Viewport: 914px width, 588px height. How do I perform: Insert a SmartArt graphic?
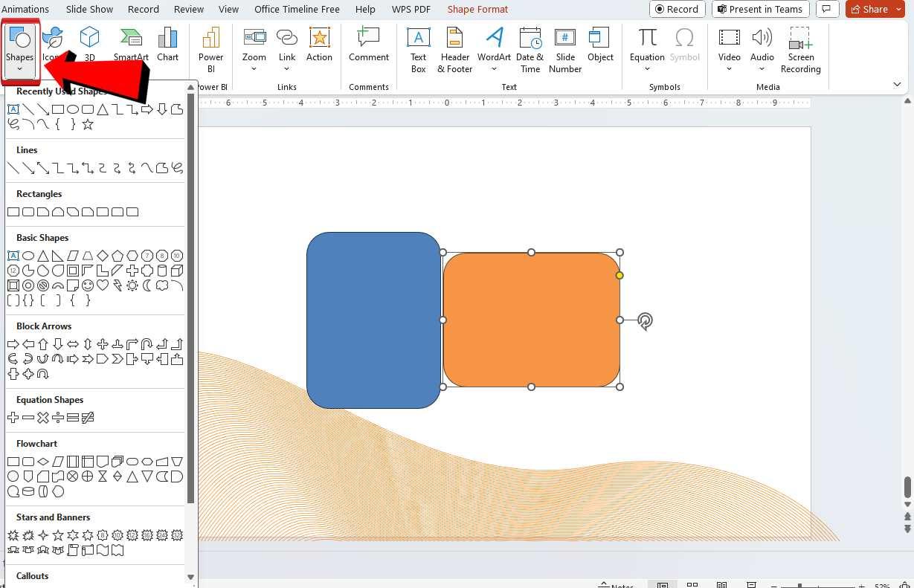tap(131, 46)
